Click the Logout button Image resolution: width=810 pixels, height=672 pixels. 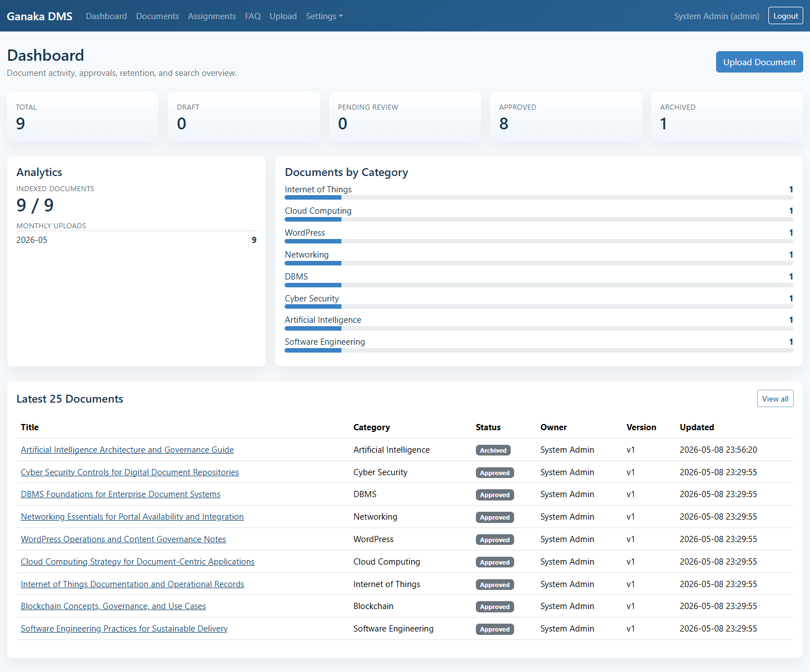[x=785, y=16]
